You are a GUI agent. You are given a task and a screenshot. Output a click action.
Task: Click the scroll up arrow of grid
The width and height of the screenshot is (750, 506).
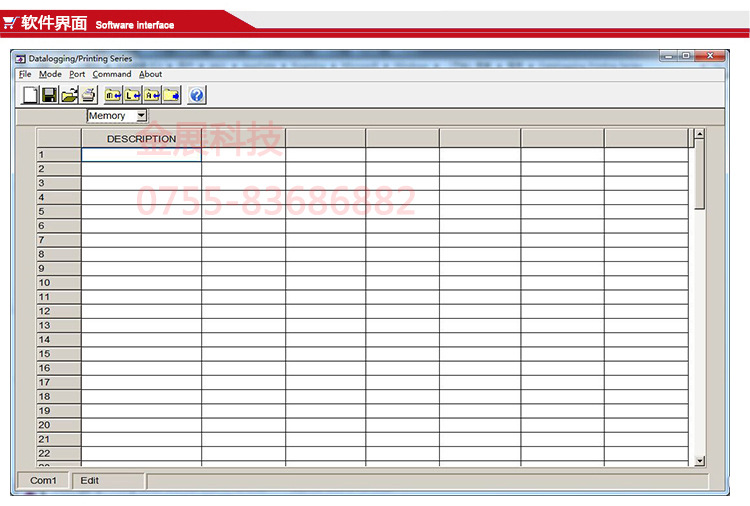point(699,134)
